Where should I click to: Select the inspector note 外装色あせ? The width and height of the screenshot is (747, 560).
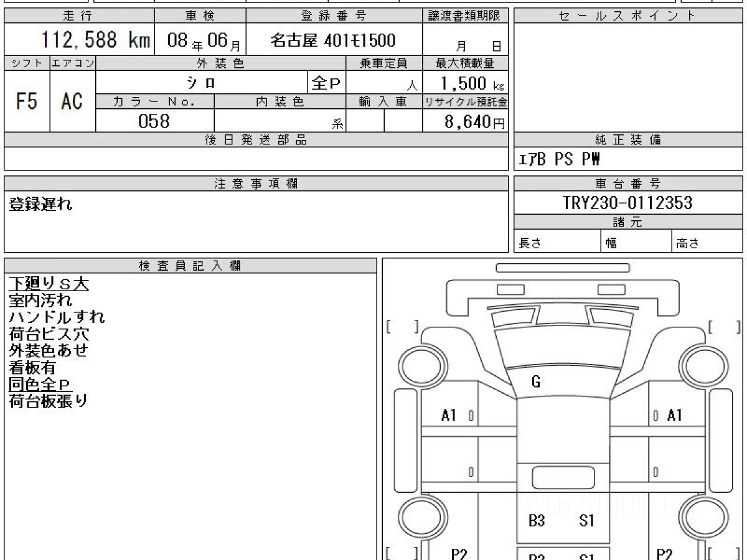click(49, 351)
